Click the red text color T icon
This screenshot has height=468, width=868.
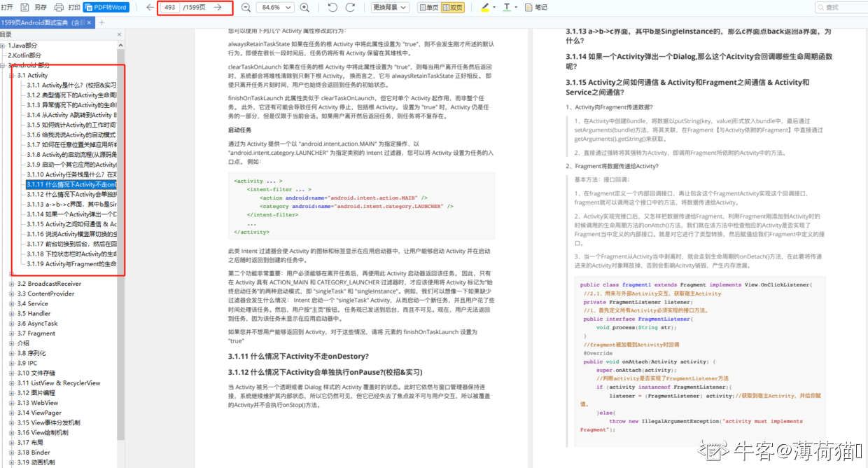coord(506,7)
